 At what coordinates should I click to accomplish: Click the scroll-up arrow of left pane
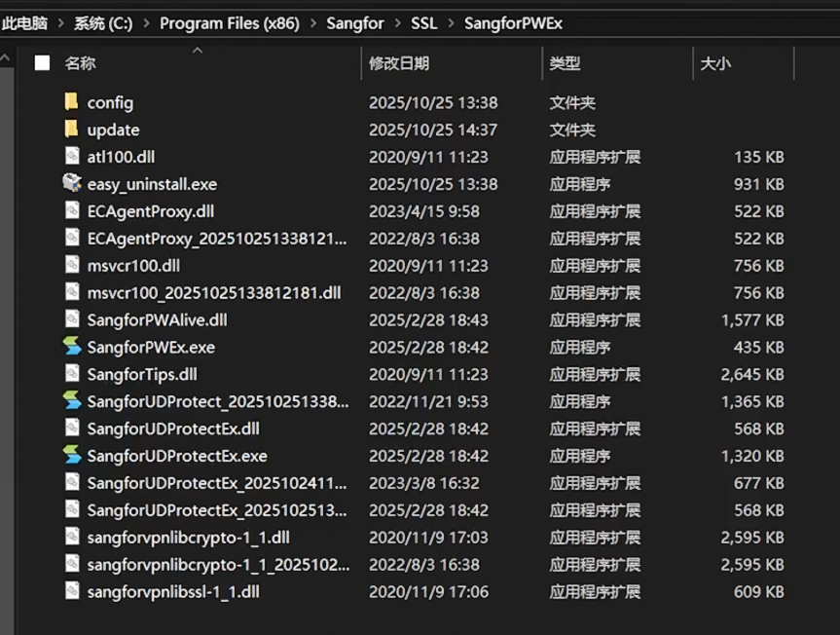click(x=7, y=59)
